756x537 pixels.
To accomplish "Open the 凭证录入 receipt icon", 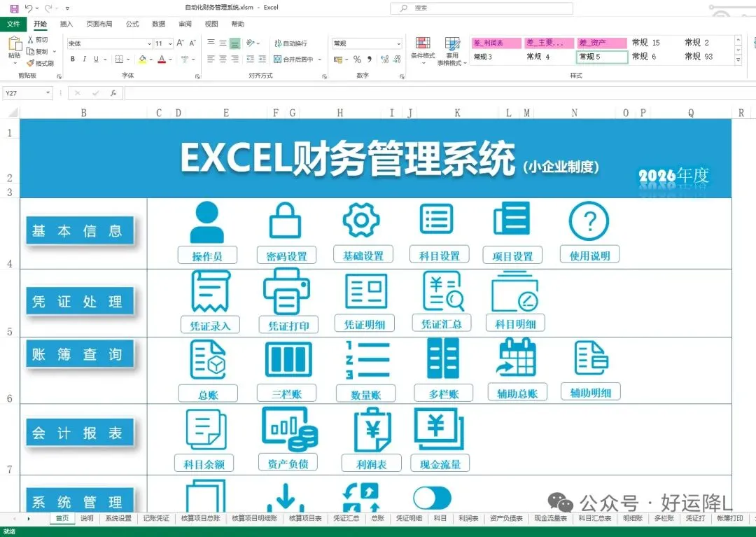I will point(211,291).
